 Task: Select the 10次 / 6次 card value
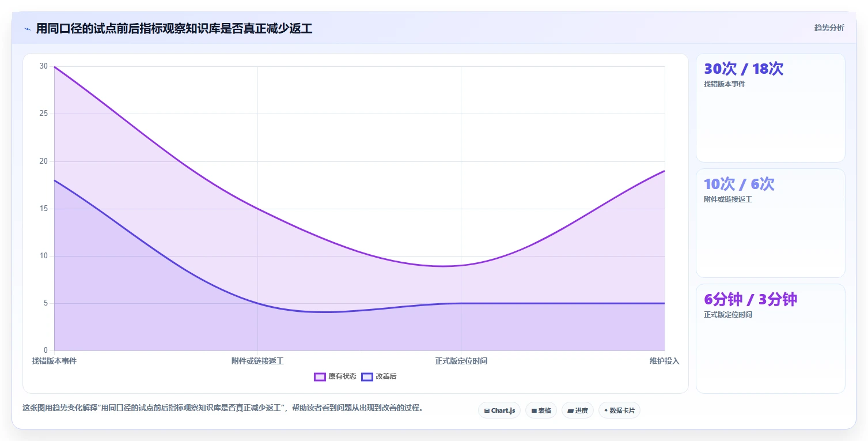pos(739,184)
